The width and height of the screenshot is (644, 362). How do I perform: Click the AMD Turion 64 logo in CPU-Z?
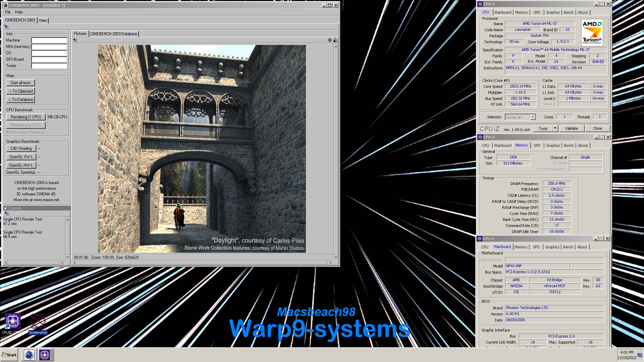click(592, 33)
